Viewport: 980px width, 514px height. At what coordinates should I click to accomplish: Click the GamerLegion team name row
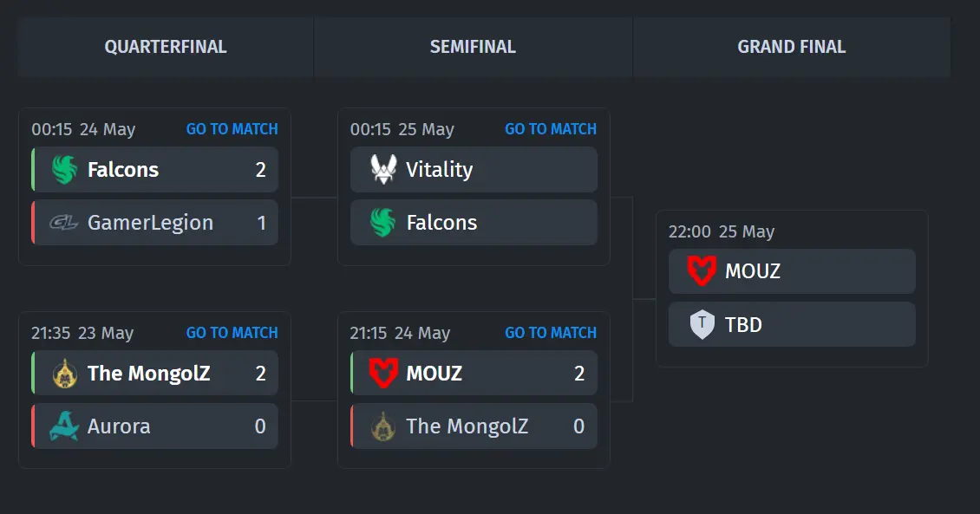coord(155,223)
